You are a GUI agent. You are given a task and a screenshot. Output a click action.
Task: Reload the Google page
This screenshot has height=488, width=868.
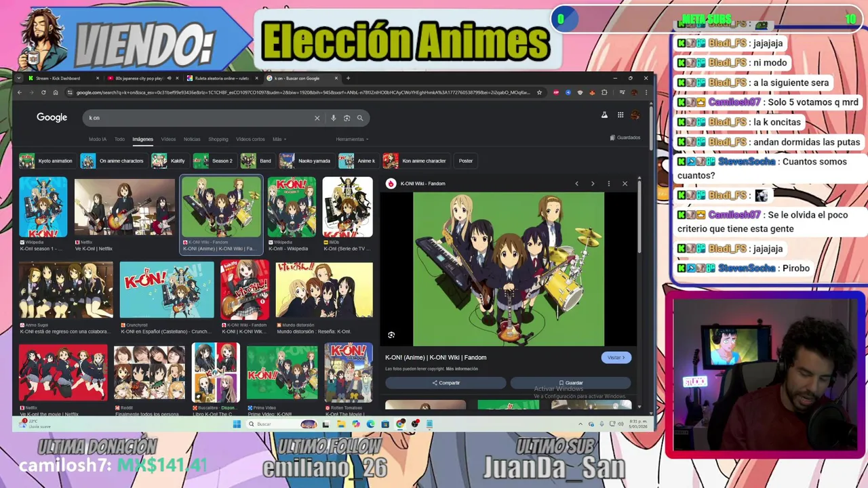coord(43,92)
